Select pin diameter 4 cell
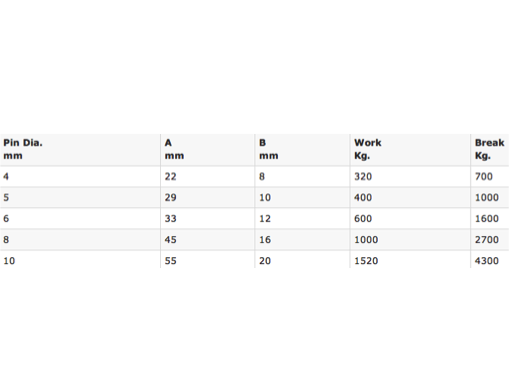Screen dimensions: 509x375 pyautogui.click(x=80, y=176)
